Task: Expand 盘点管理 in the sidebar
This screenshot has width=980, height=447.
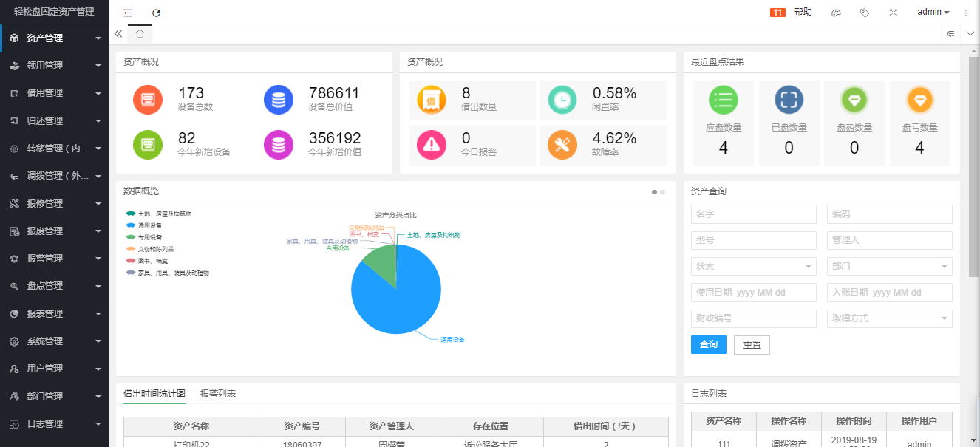Action: click(54, 286)
